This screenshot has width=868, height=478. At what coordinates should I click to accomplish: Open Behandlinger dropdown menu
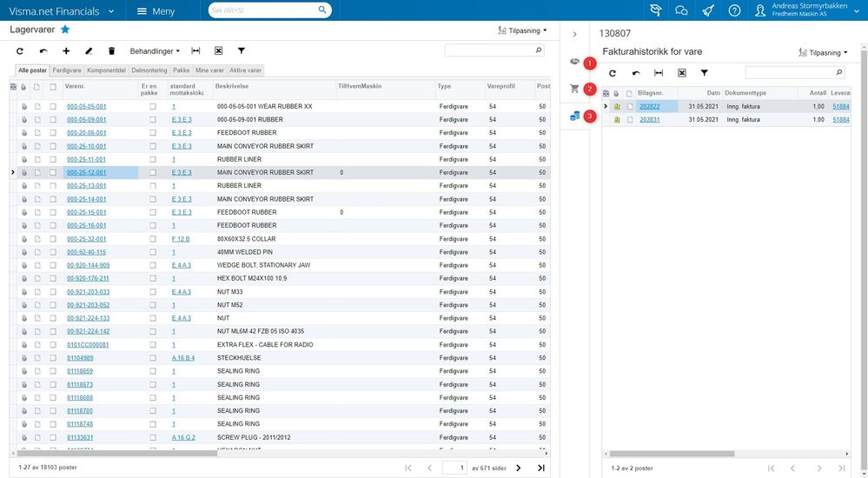point(155,51)
